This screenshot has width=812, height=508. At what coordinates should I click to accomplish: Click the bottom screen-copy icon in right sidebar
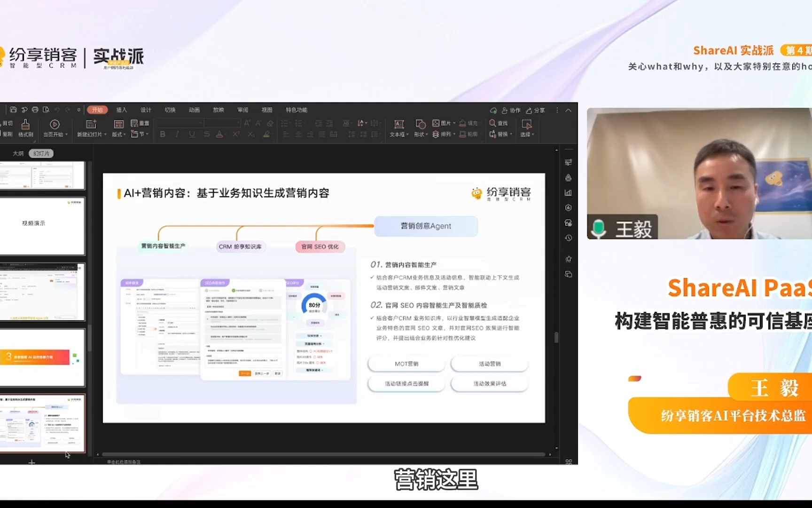point(568,274)
